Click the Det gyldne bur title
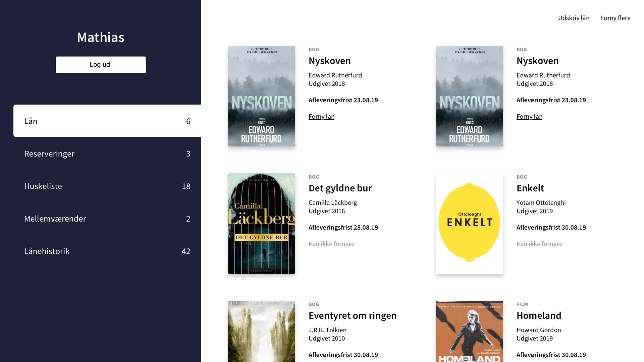The height and width of the screenshot is (362, 644). point(340,188)
